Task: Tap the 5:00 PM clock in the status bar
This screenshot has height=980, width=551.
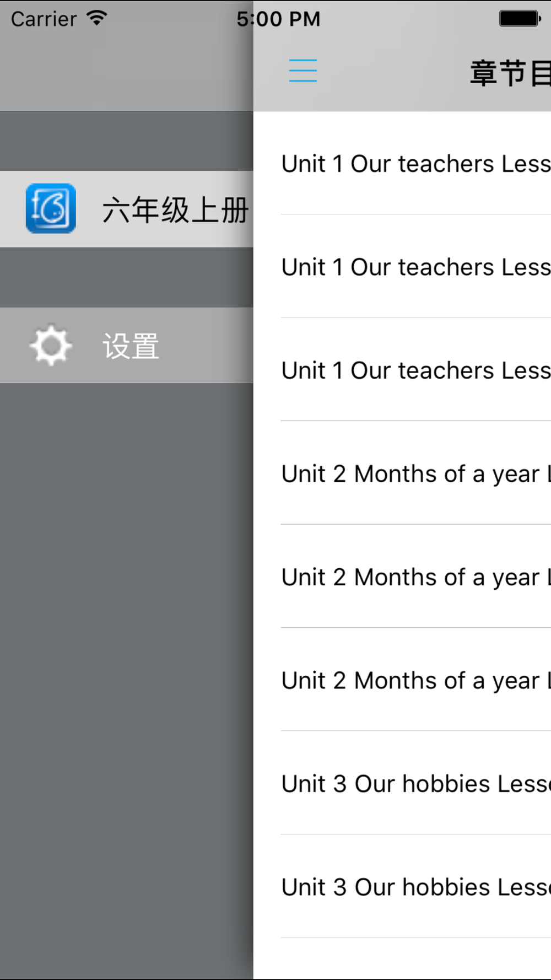Action: click(278, 19)
